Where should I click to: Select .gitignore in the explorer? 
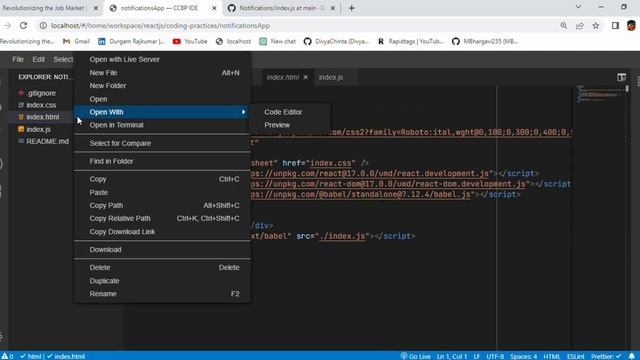41,93
